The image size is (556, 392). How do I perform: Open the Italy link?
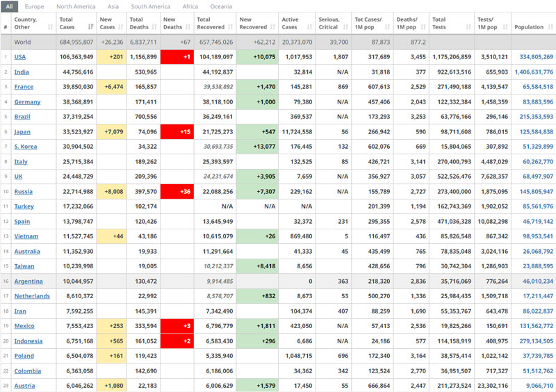[21, 162]
